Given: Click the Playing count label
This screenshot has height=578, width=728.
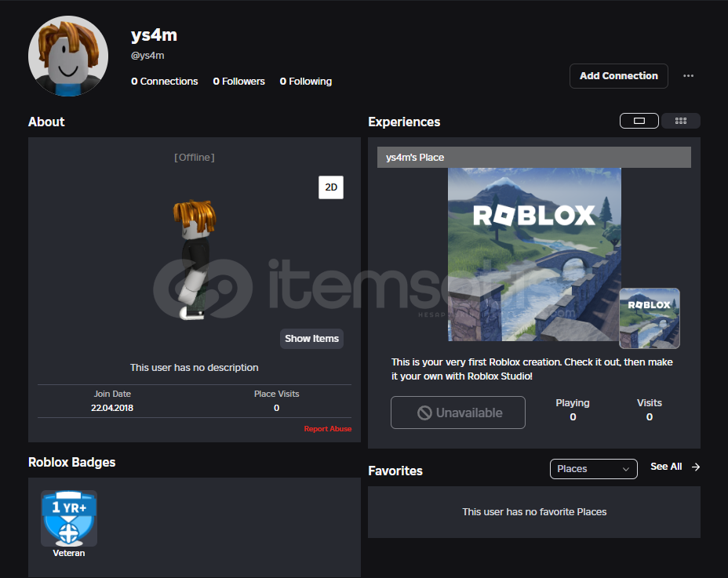Looking at the screenshot, I should click(x=573, y=403).
